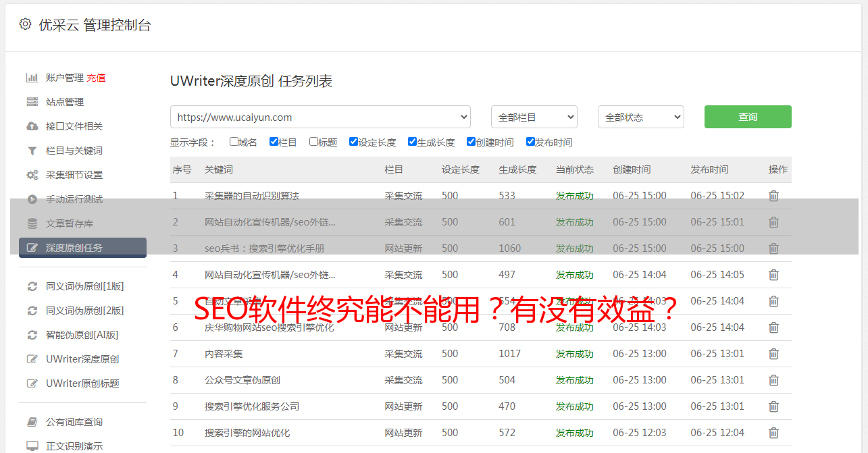
Task: Open the site URL dropdown
Action: pos(320,117)
